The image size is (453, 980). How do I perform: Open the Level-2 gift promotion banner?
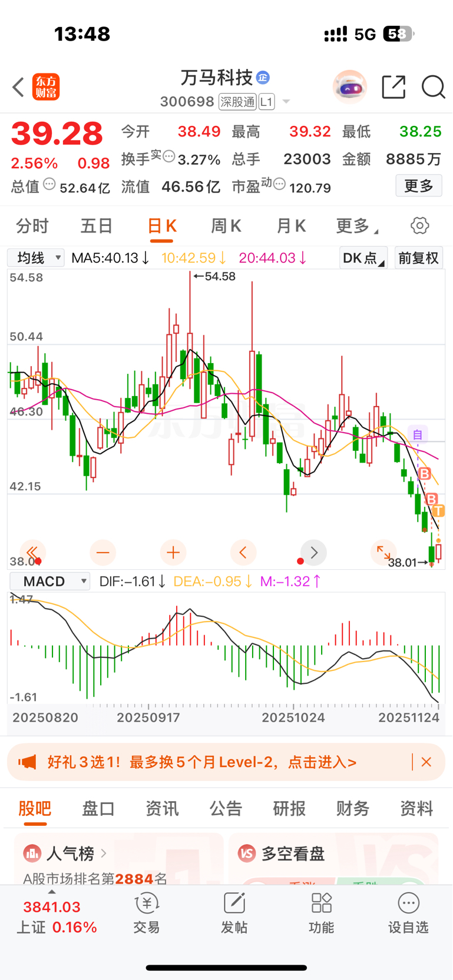click(226, 762)
